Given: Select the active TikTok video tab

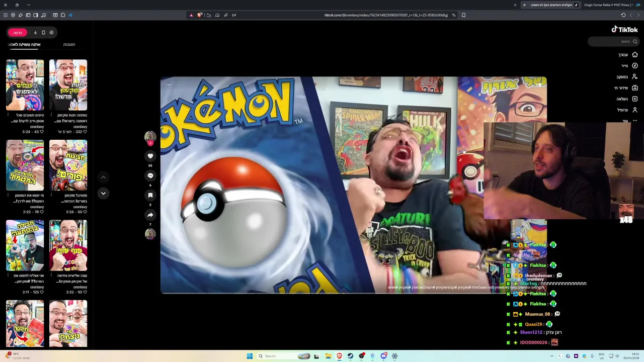Looking at the screenshot, I should click(x=550, y=5).
